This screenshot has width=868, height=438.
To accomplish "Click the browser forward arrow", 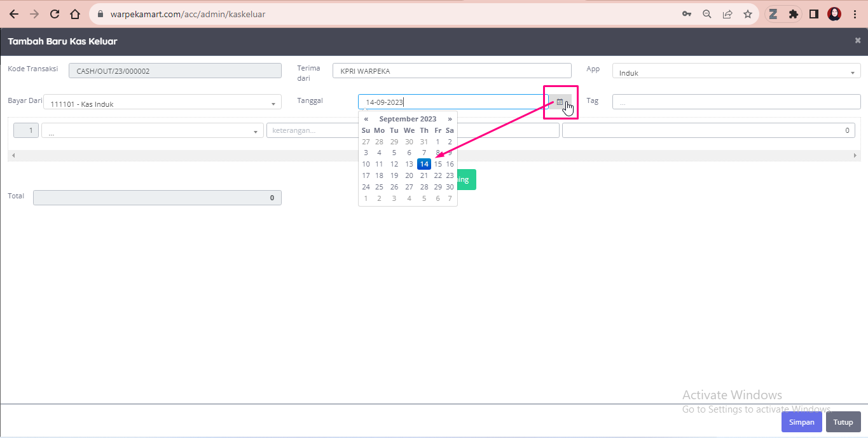I will click(x=34, y=14).
